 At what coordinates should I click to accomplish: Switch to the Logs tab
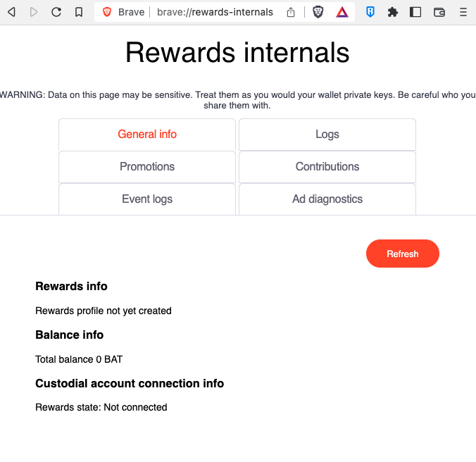click(x=327, y=135)
